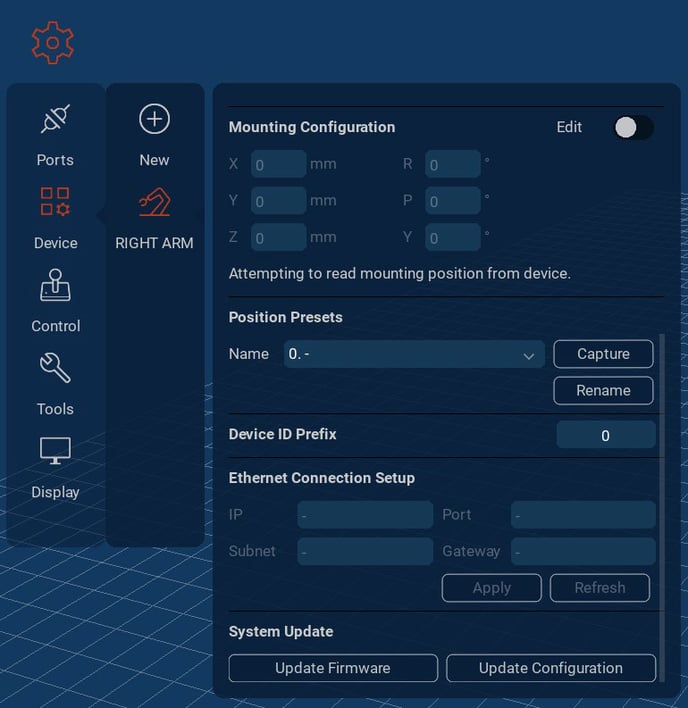This screenshot has height=708, width=688.
Task: Click 'Attempting to read mounting position' message
Action: click(400, 274)
